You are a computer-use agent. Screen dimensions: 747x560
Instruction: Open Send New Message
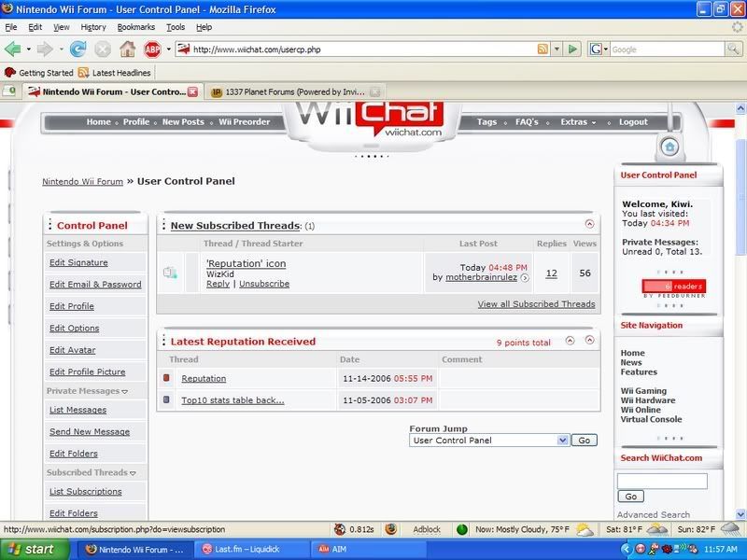[x=90, y=431]
